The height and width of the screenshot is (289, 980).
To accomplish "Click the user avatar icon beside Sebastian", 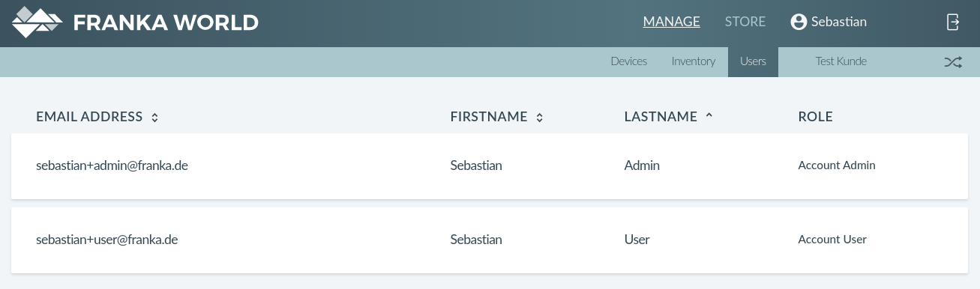I will (799, 22).
